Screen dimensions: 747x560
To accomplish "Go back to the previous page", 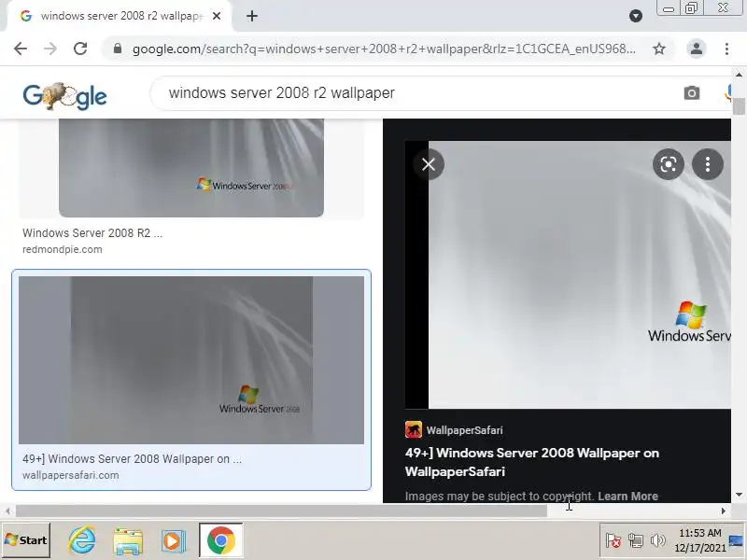I will 21,49.
